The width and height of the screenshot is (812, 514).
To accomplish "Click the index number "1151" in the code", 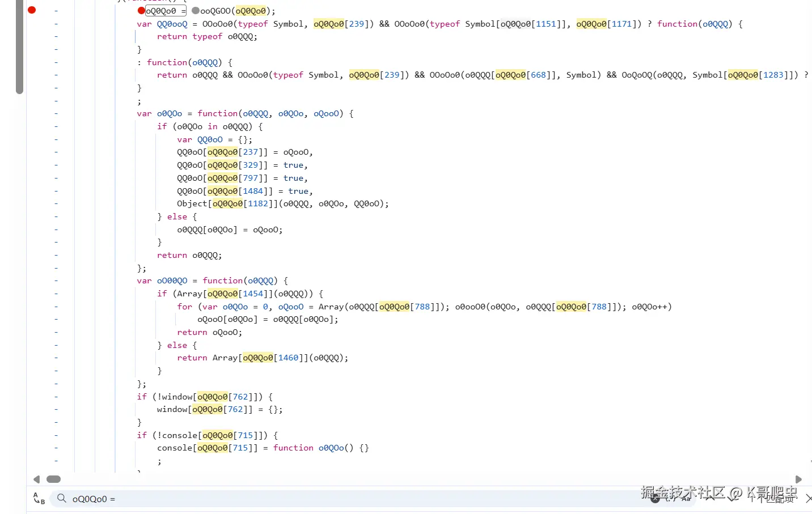I will click(x=546, y=24).
